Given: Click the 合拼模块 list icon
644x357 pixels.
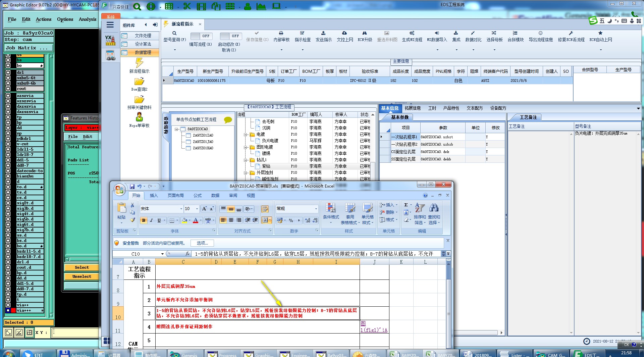Looking at the screenshot, I should (x=515, y=33).
